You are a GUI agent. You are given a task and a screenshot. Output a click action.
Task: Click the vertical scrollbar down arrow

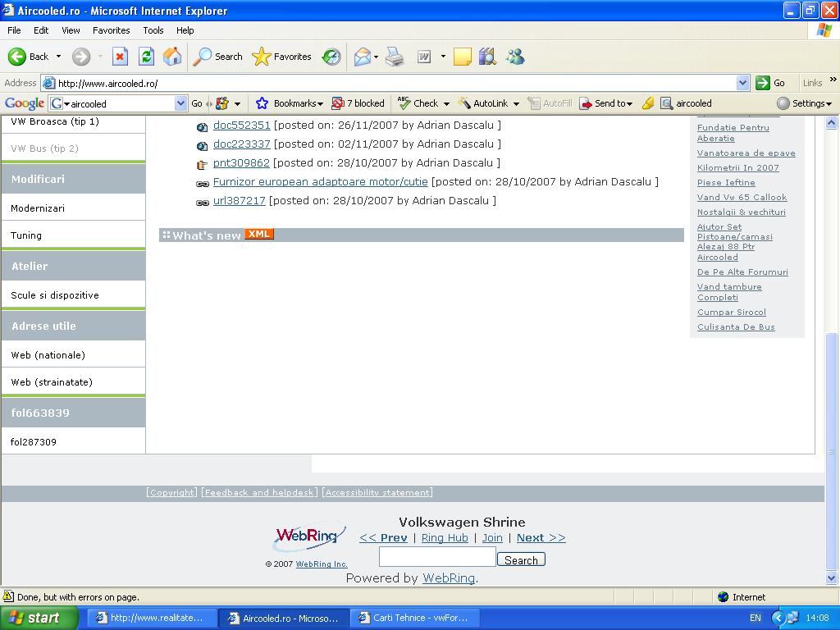(832, 578)
